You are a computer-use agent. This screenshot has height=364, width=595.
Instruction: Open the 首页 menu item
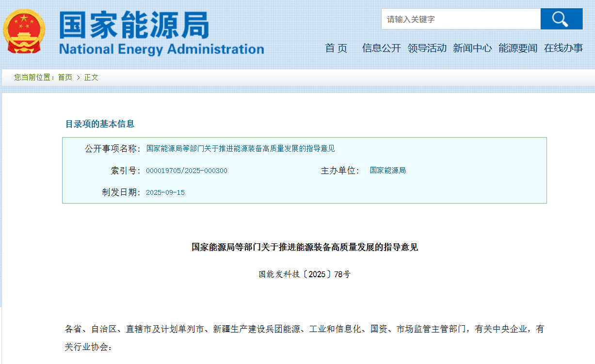(x=336, y=48)
